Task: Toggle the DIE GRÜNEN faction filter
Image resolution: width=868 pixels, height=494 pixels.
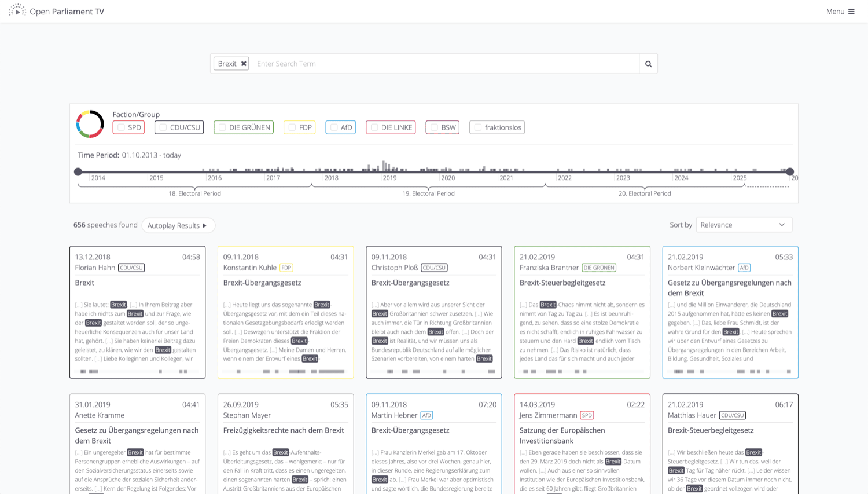Action: [222, 127]
